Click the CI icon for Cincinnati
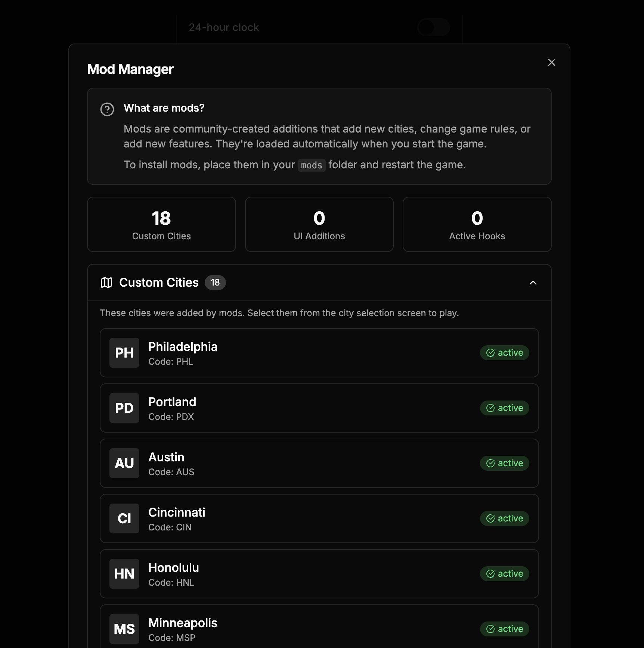The width and height of the screenshot is (644, 648). (124, 518)
